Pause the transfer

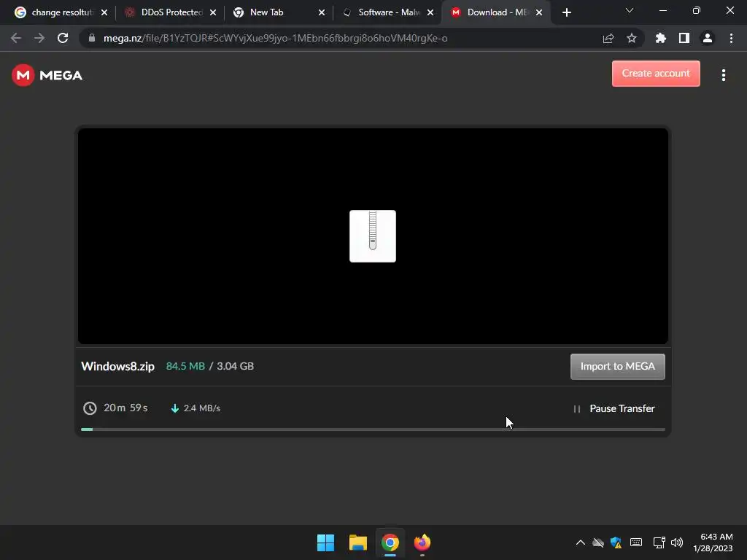click(614, 408)
